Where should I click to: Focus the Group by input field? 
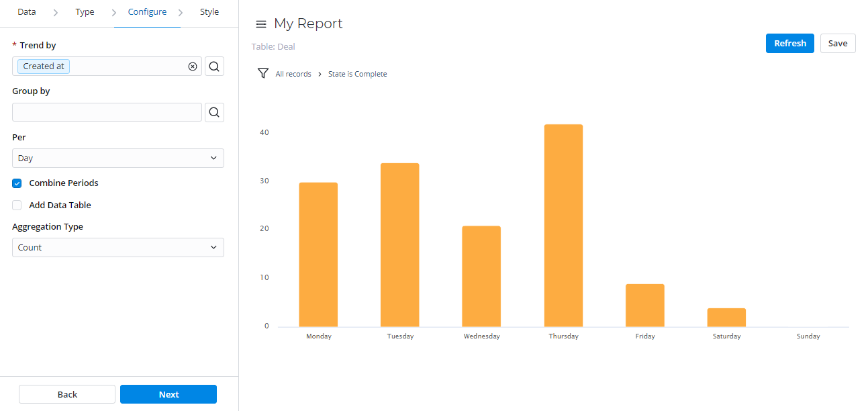pyautogui.click(x=107, y=112)
